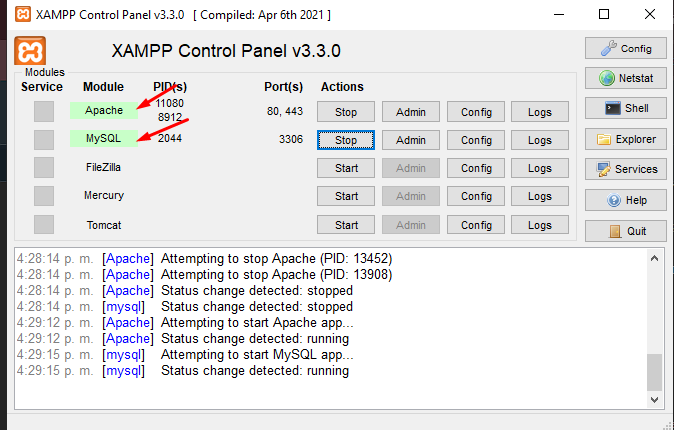
Task: Quit the XAMPP Control Panel
Action: (x=626, y=231)
